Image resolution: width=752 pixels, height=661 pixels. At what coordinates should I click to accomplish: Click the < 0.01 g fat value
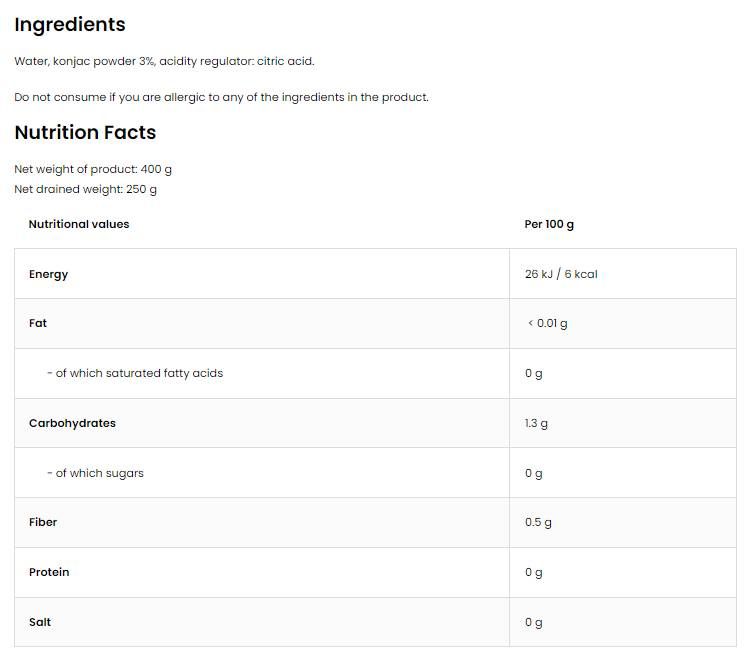547,323
